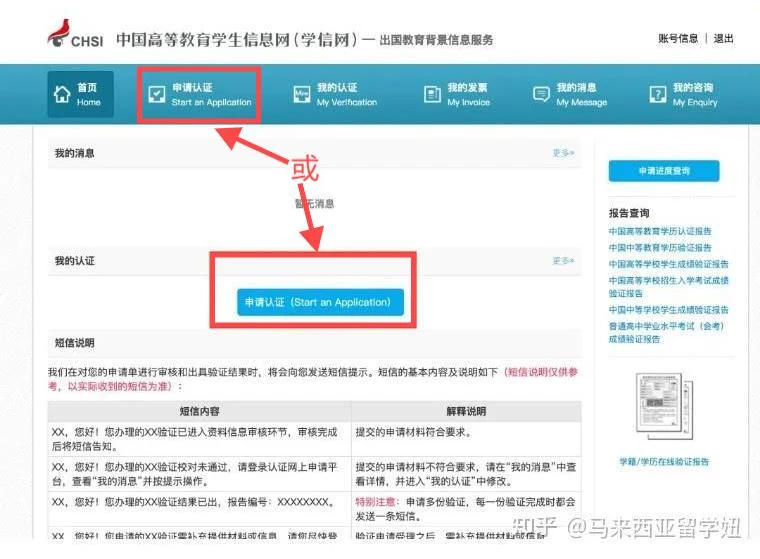
Task: Click the My Enquiry question mark icon
Action: point(658,94)
